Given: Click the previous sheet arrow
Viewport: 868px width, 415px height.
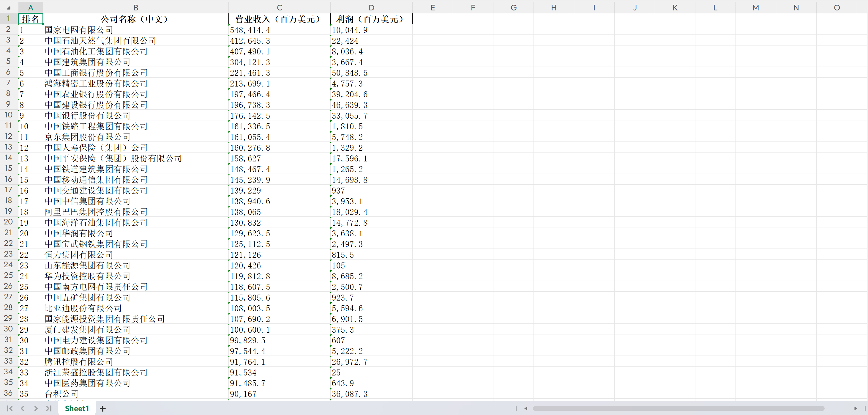Looking at the screenshot, I should pyautogui.click(x=23, y=408).
